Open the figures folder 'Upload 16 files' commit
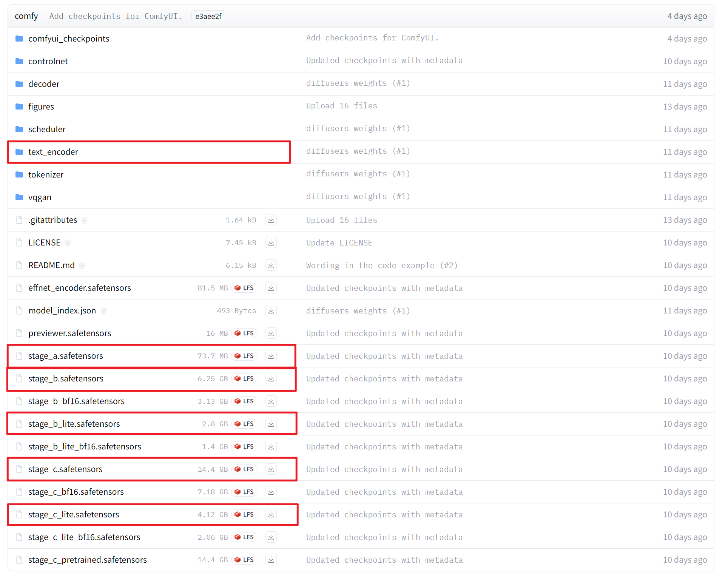This screenshot has width=728, height=588. pos(342,106)
